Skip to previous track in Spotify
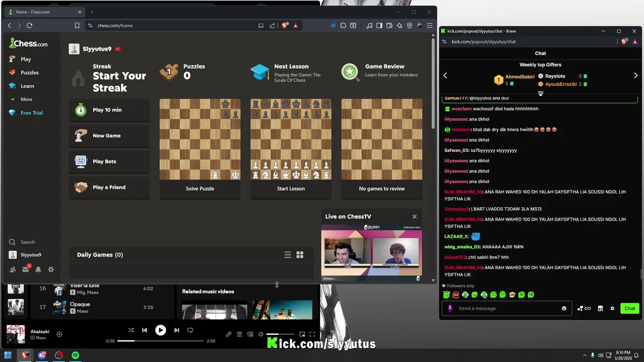The width and height of the screenshot is (644, 362). pos(144,330)
